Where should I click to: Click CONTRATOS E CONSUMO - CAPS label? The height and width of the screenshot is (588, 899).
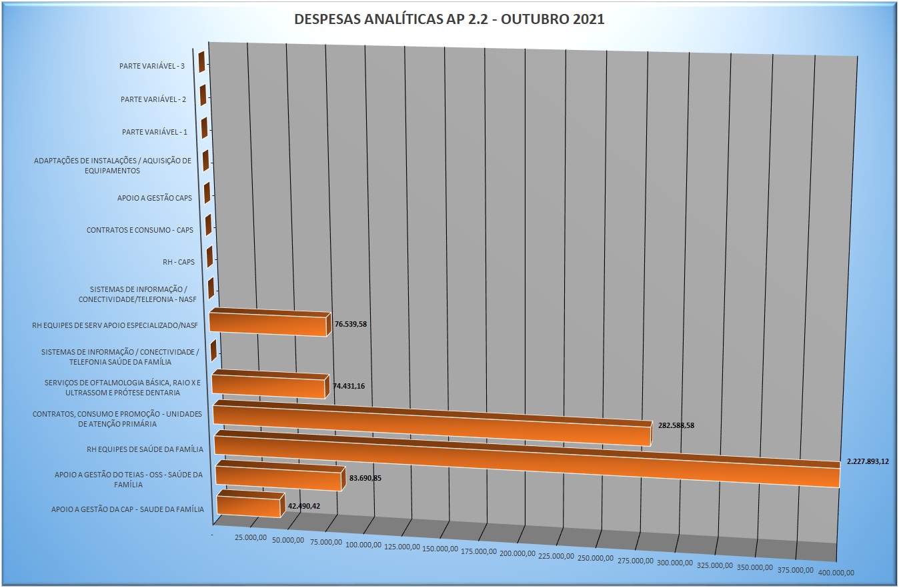coord(140,231)
